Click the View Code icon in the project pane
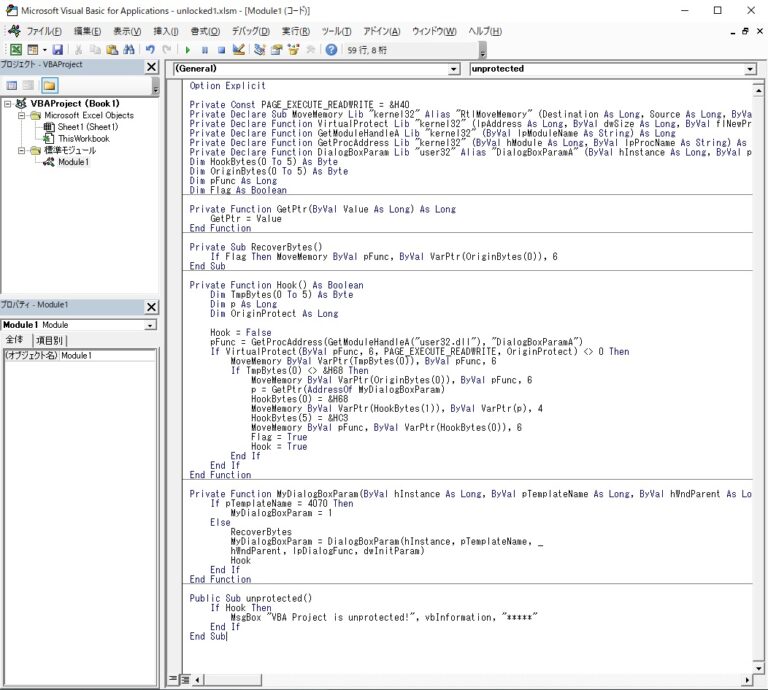 pos(13,85)
